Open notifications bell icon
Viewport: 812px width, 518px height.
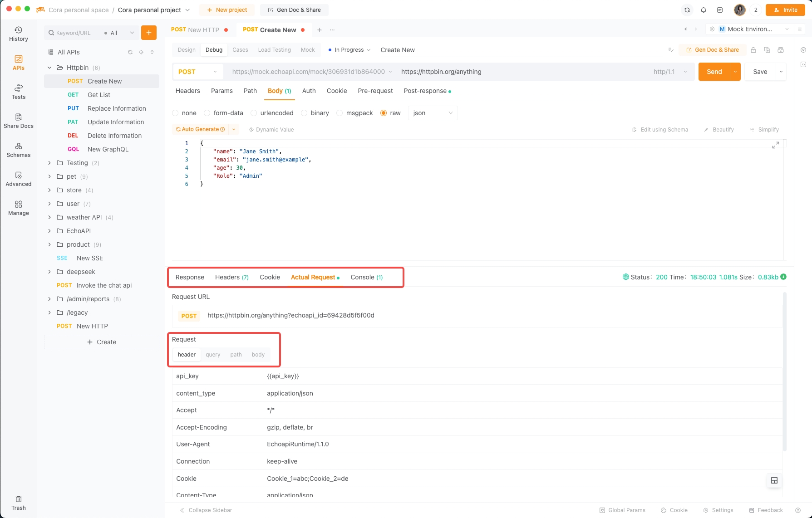coord(704,10)
